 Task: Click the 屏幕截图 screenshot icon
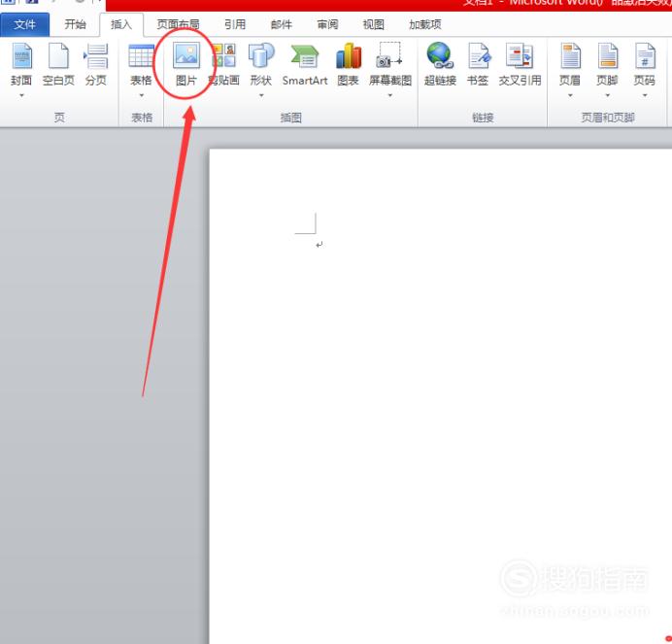tap(390, 55)
